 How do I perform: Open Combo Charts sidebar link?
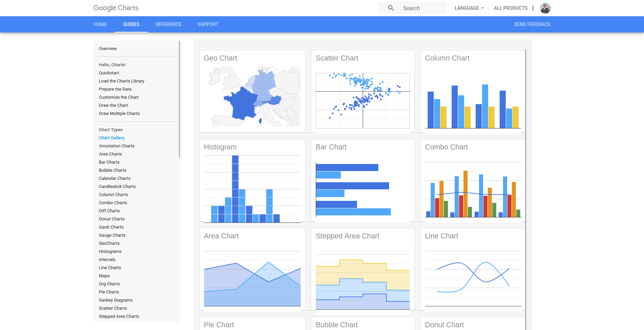click(x=113, y=203)
